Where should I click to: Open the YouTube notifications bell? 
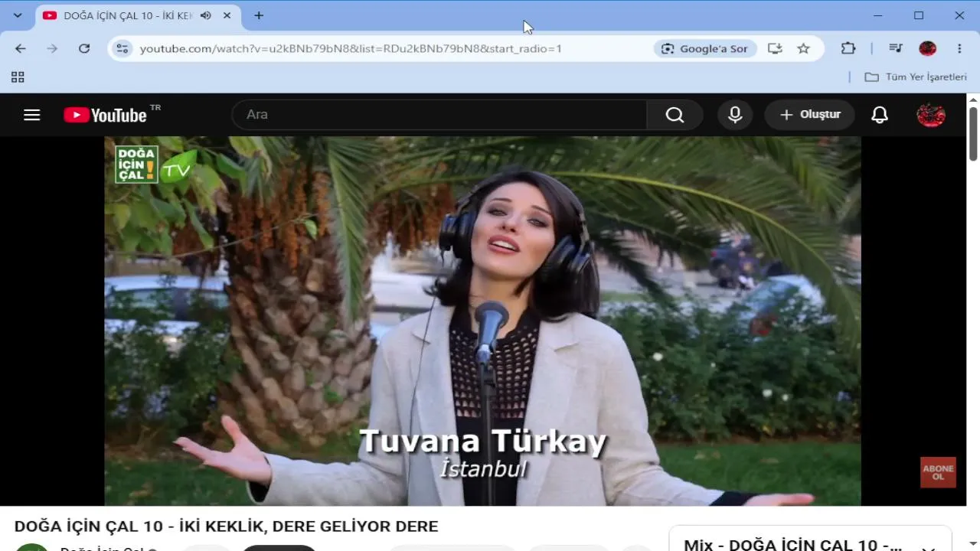(880, 115)
